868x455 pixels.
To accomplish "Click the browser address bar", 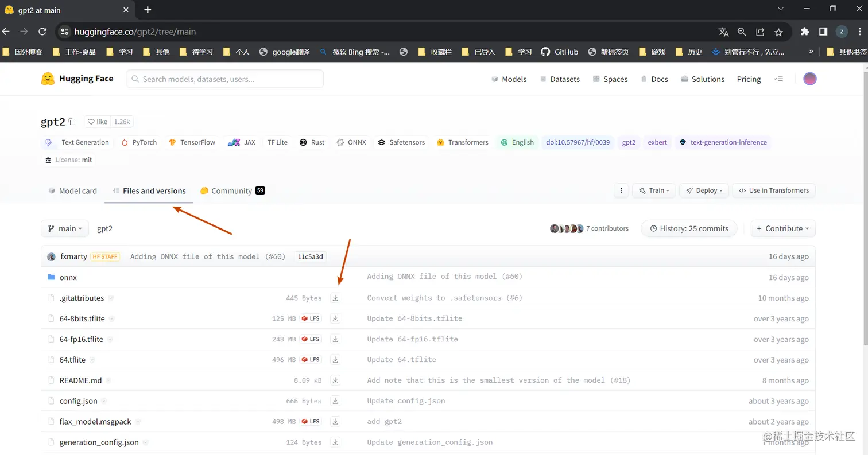I will (390, 32).
